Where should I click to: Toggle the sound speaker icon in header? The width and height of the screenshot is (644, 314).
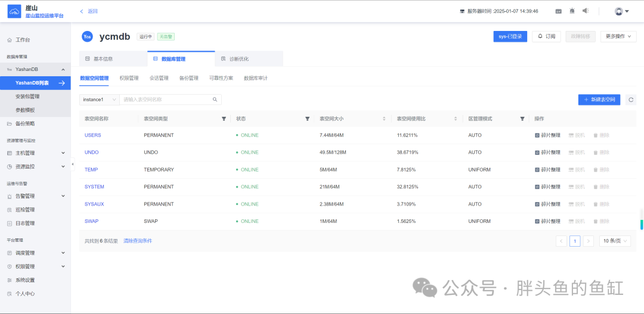pyautogui.click(x=586, y=11)
